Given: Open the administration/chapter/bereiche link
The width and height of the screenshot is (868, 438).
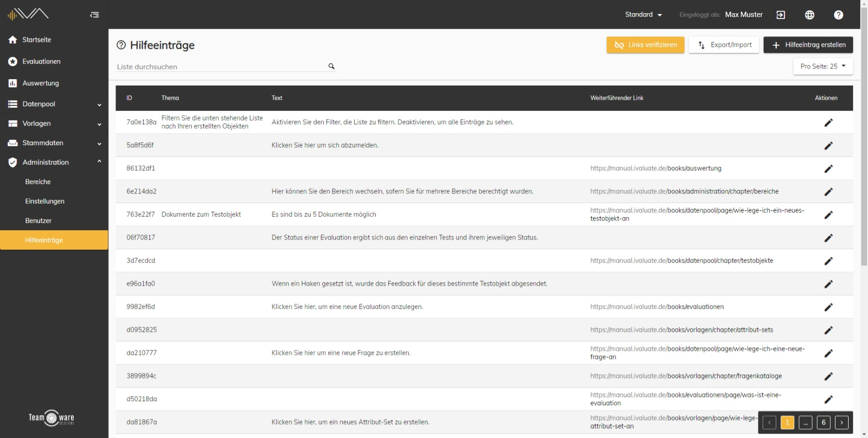Looking at the screenshot, I should [x=684, y=191].
